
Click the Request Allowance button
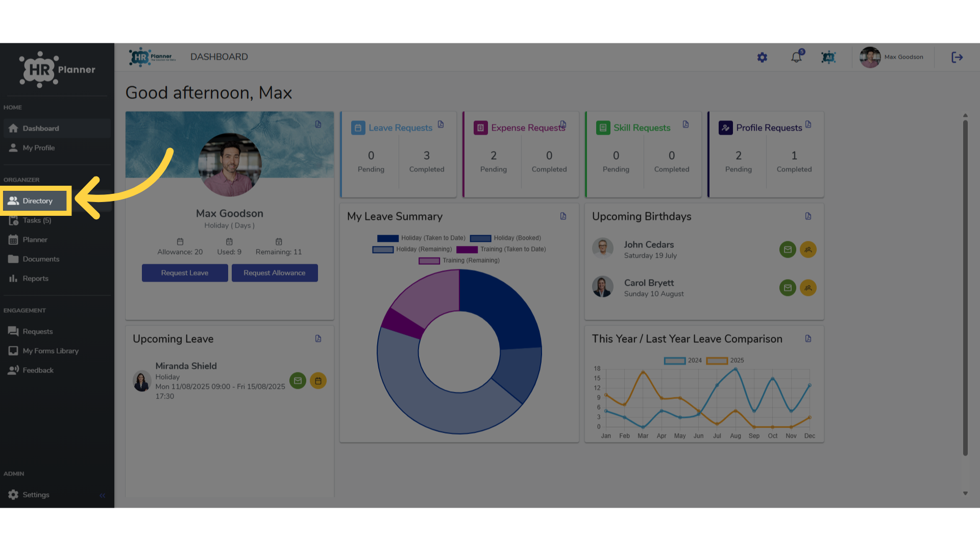(x=275, y=273)
